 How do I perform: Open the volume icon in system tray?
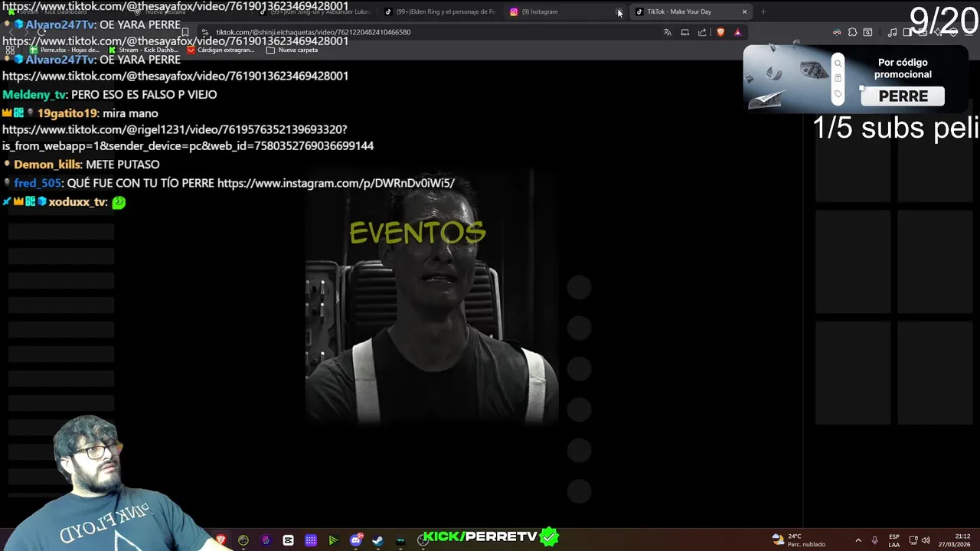tap(926, 540)
